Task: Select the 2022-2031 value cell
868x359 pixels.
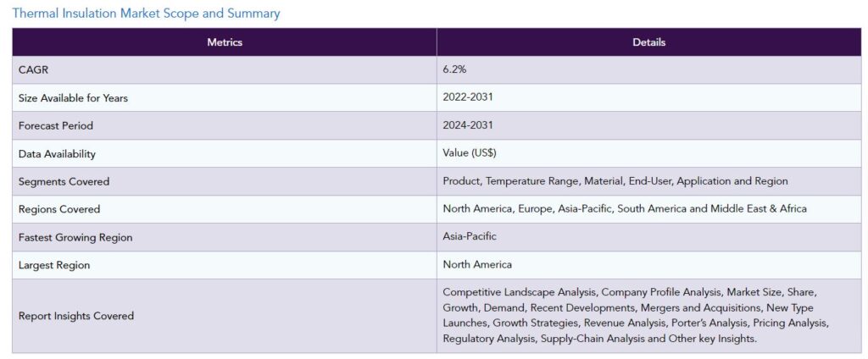Action: tap(648, 98)
